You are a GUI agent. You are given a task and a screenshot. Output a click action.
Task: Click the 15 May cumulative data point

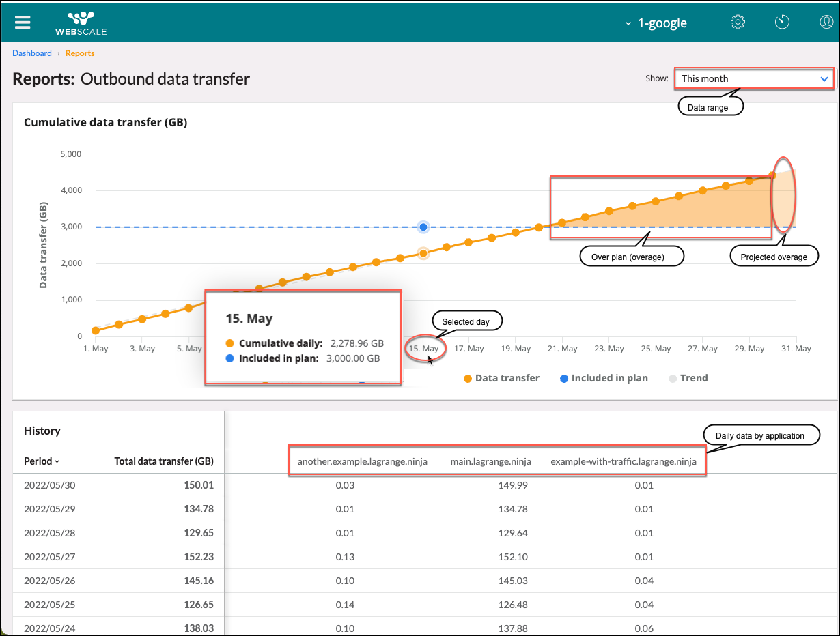pos(423,253)
